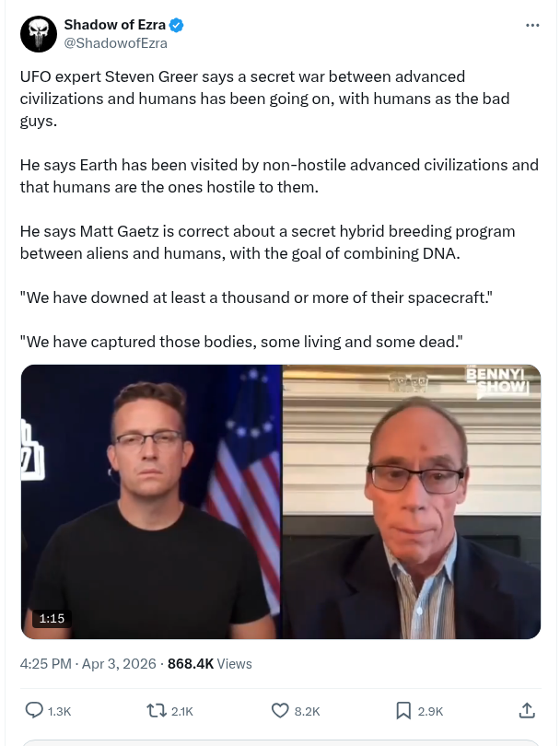Image resolution: width=560 pixels, height=746 pixels.
Task: Click the blue verified checkmark badge
Action: click(177, 25)
